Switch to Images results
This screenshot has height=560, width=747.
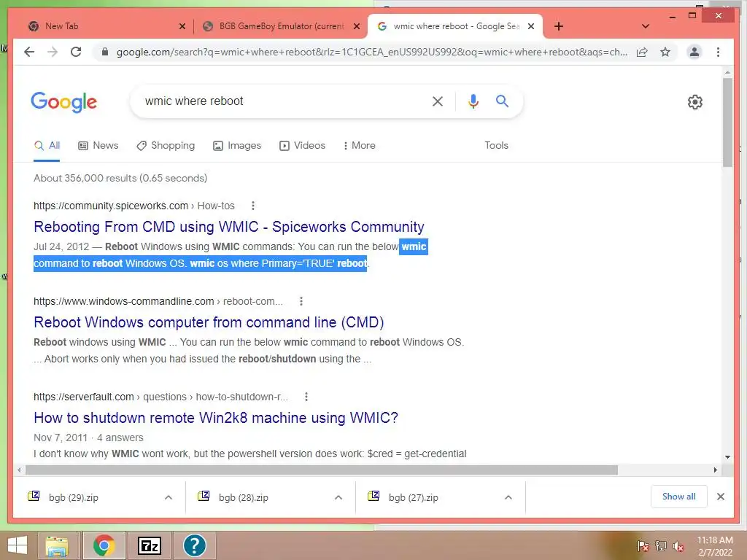(237, 146)
